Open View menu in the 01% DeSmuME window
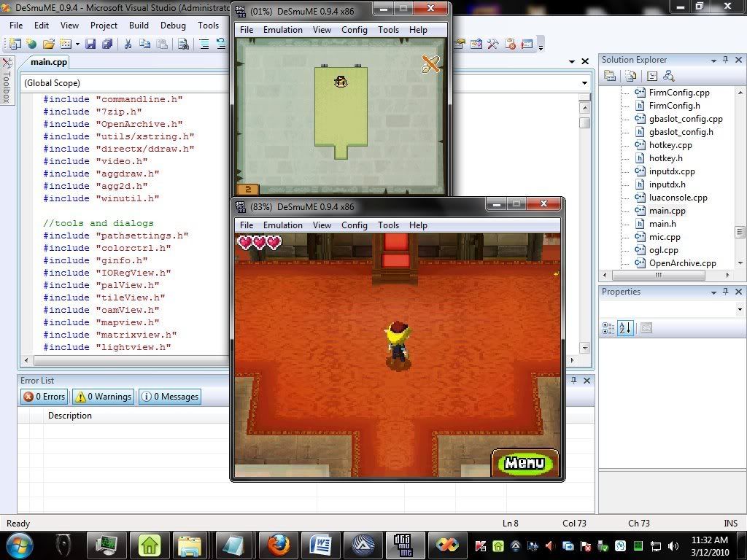This screenshot has width=747, height=560. click(322, 29)
